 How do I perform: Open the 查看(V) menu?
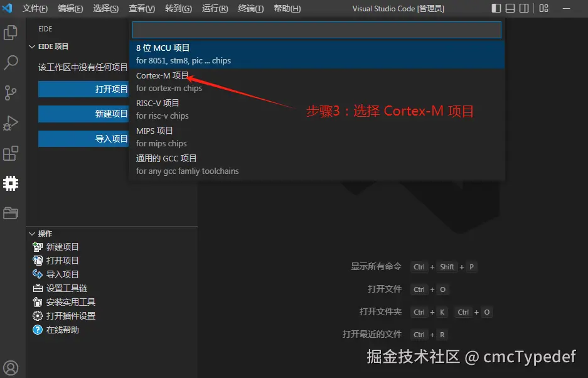[142, 8]
